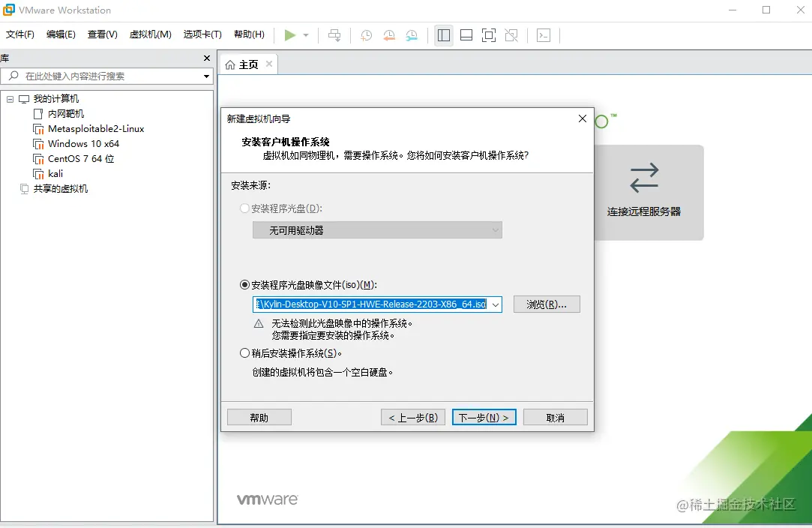
Task: Select 安装程序光盘(D) radio button
Action: (244, 208)
